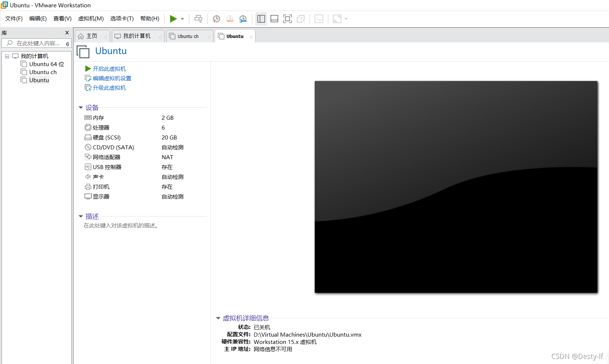Open the 虚拟机(M) menu
The height and width of the screenshot is (364, 609).
tap(91, 19)
